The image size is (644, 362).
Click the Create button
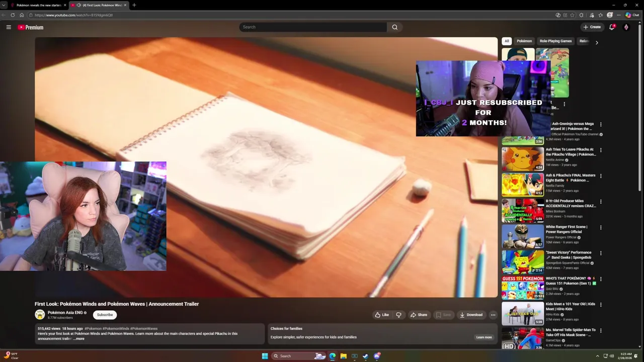(592, 27)
